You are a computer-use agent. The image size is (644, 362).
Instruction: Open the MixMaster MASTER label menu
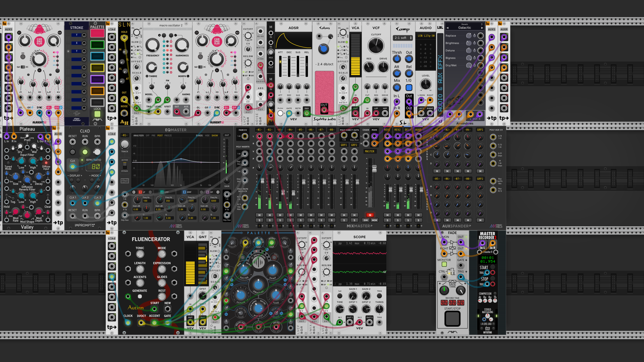(x=370, y=151)
